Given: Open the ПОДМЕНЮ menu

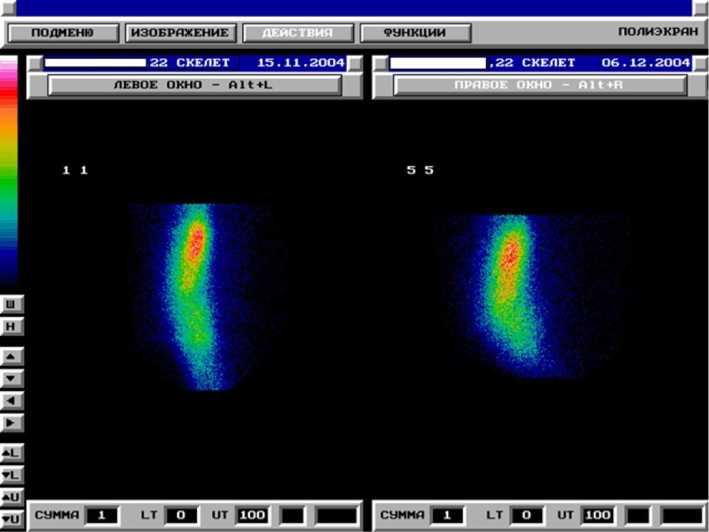Looking at the screenshot, I should point(63,33).
